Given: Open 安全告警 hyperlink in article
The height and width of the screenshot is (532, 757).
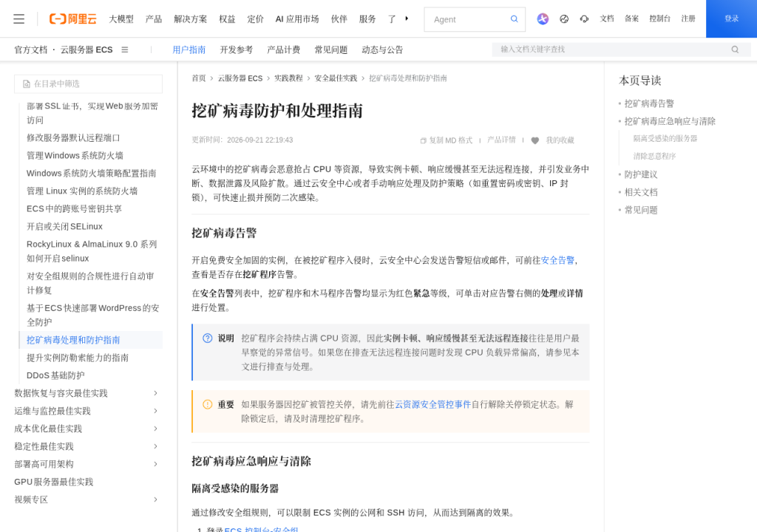Looking at the screenshot, I should pos(557,261).
